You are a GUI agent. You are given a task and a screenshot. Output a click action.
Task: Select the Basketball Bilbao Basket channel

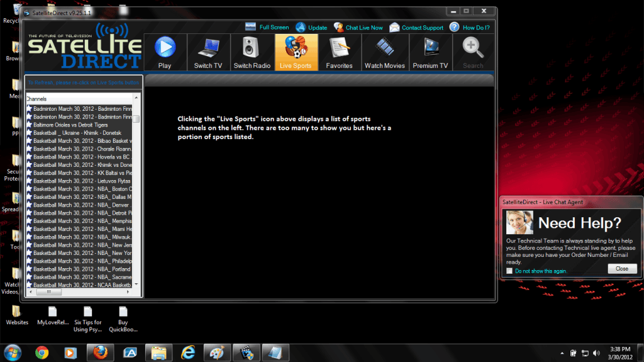[79, 141]
